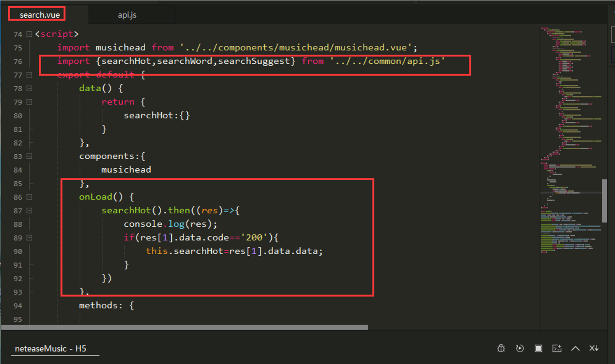The width and height of the screenshot is (615, 364).
Task: Collapse the return block fold on line 79
Action: point(29,102)
